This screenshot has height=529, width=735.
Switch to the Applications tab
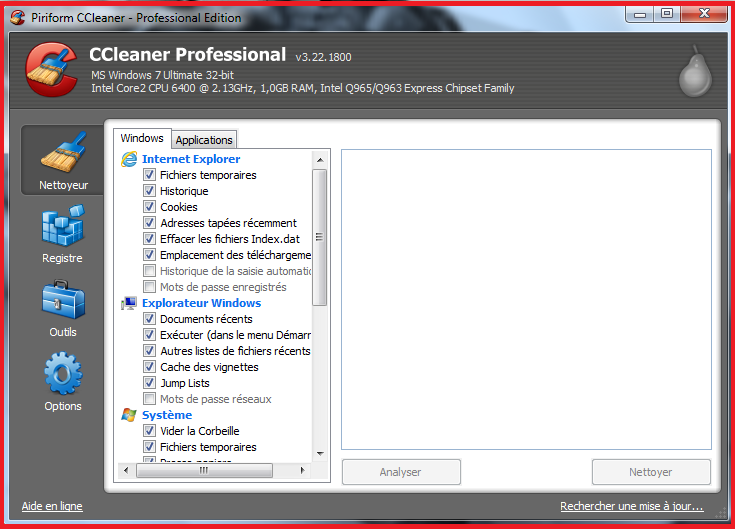click(x=204, y=140)
